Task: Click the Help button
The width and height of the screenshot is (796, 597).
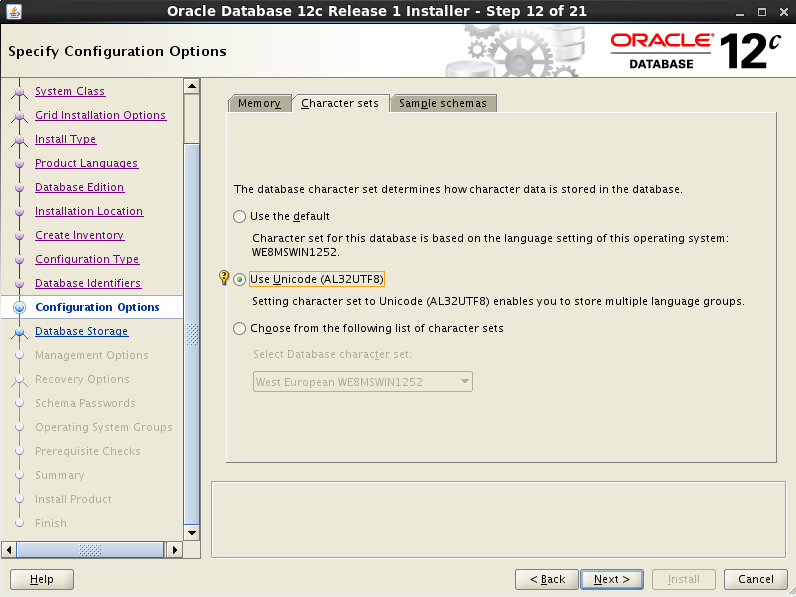Action: [x=42, y=579]
